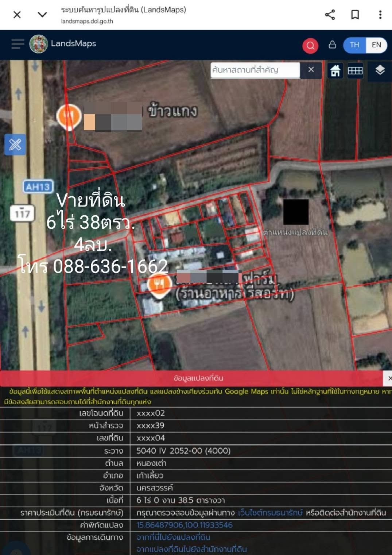Viewport: 392px width, 555px height.
Task: Open the grid table icon
Action: (355, 70)
